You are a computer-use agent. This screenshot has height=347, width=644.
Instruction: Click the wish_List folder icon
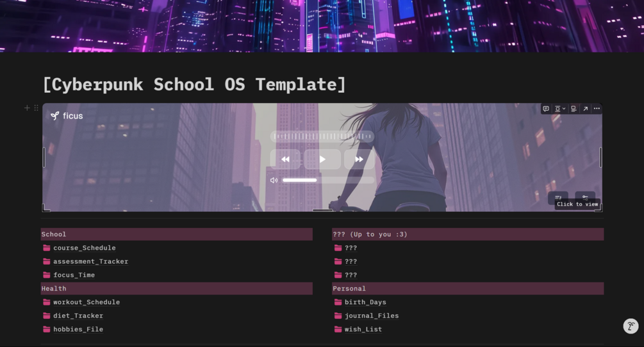[338, 329]
